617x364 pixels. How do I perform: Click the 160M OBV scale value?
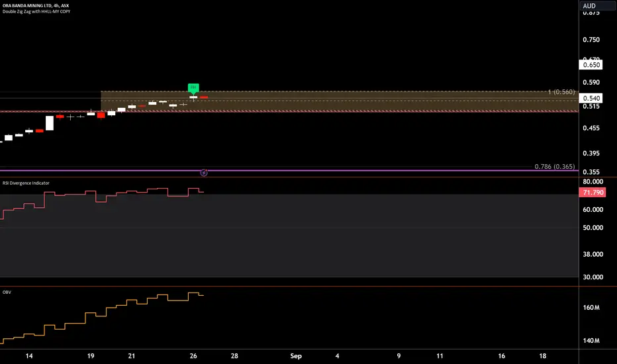[x=591, y=307]
